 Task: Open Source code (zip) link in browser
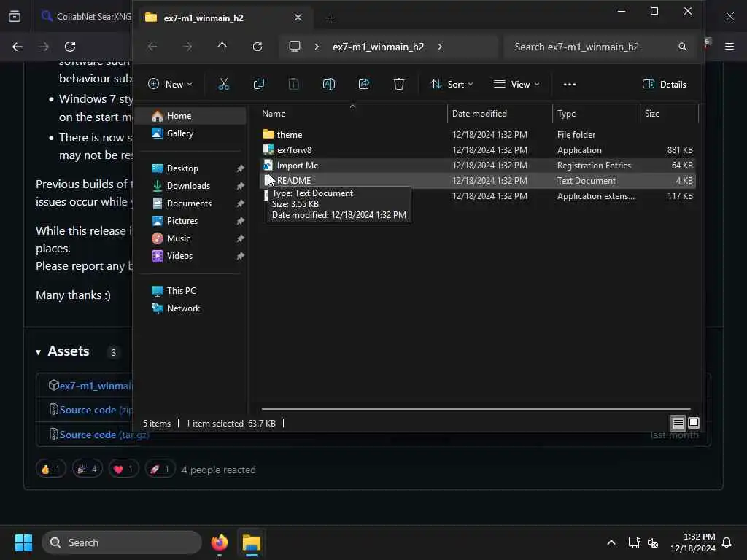96,410
